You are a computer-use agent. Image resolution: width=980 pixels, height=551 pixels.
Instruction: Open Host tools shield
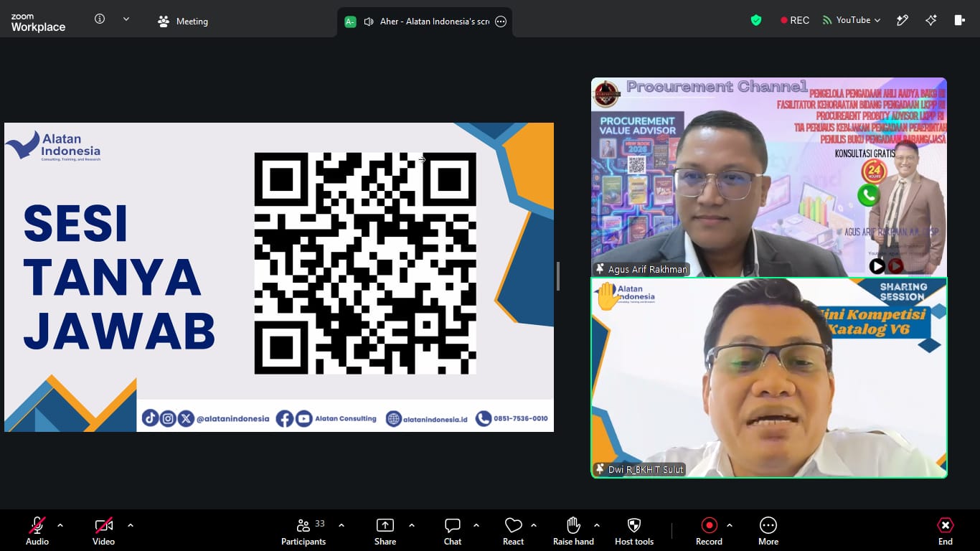[x=634, y=531]
